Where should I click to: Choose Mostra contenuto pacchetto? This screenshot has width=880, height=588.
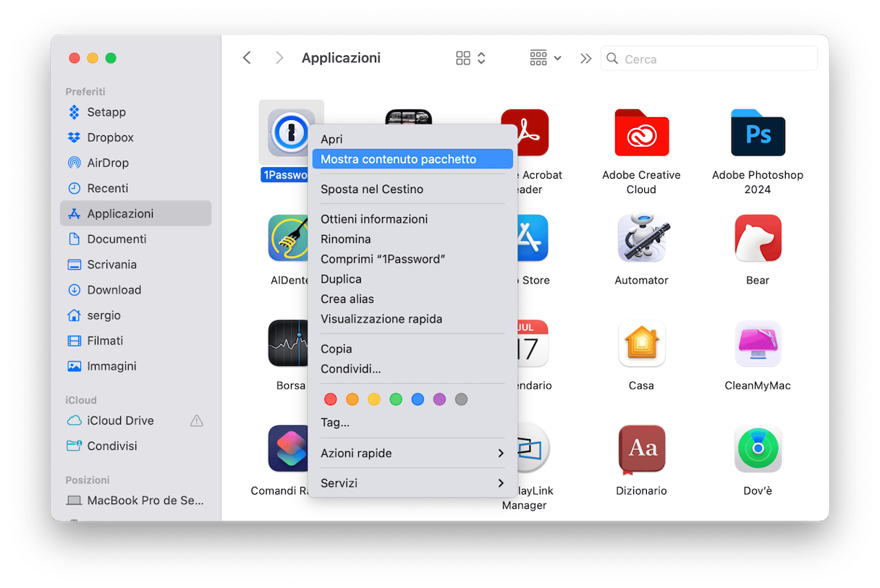tap(412, 159)
